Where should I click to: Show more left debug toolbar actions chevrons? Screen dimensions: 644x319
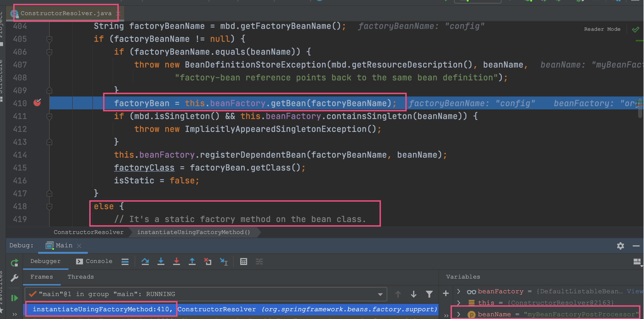coord(14,314)
